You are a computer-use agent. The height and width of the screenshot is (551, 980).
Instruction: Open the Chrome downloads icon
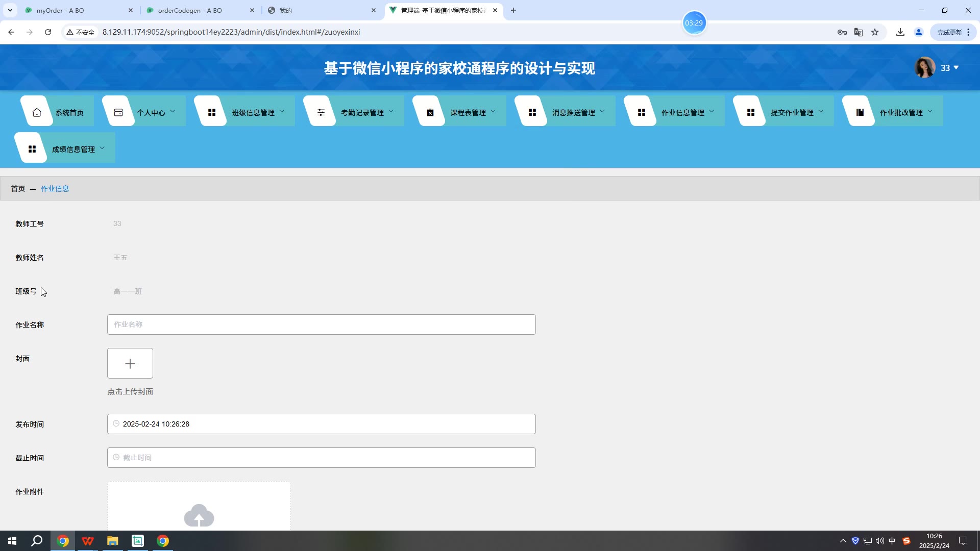[900, 32]
